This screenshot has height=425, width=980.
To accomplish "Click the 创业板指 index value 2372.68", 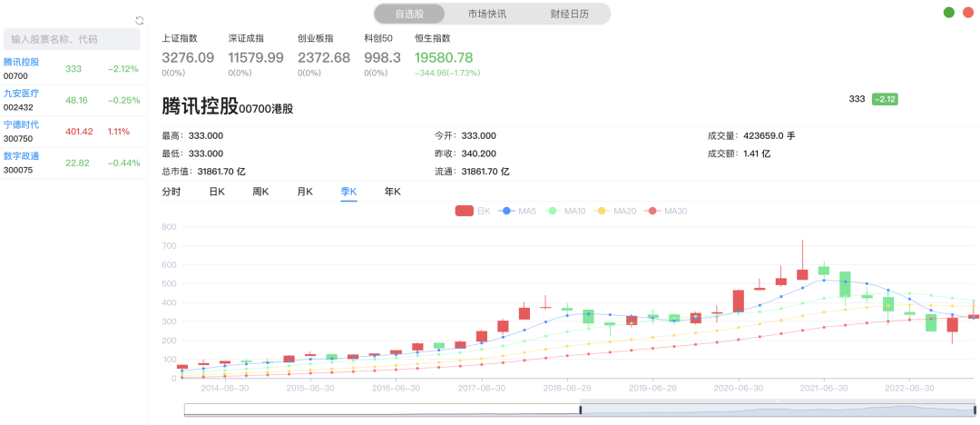I will coord(324,57).
